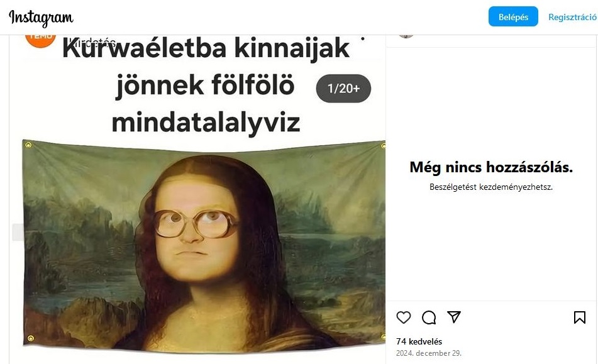This screenshot has width=598, height=364.
Task: Log in with the Belépés button
Action: [513, 16]
